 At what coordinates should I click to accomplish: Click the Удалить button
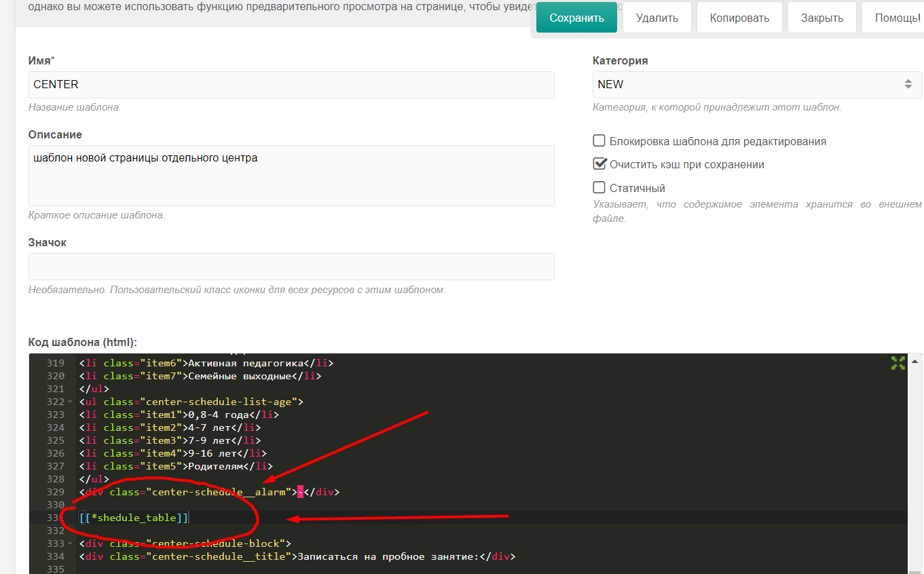click(x=657, y=18)
